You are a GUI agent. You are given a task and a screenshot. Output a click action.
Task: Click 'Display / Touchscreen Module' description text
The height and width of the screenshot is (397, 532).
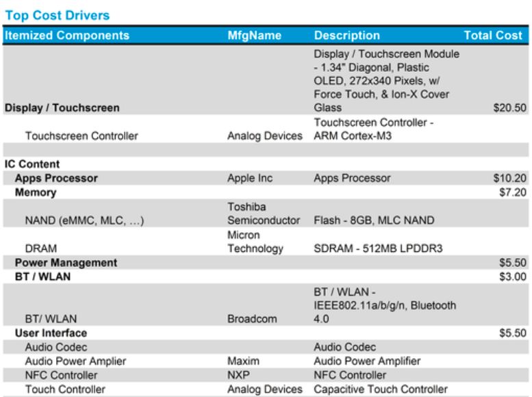pos(386,54)
